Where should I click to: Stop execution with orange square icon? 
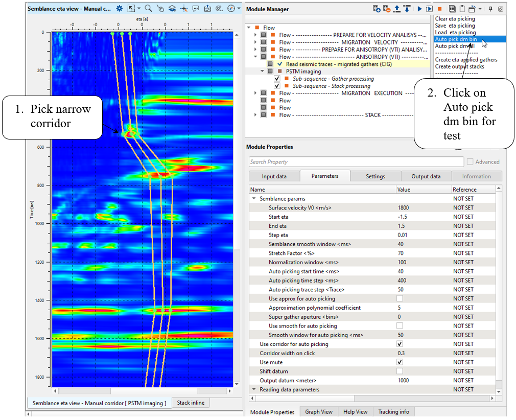pyautogui.click(x=439, y=9)
